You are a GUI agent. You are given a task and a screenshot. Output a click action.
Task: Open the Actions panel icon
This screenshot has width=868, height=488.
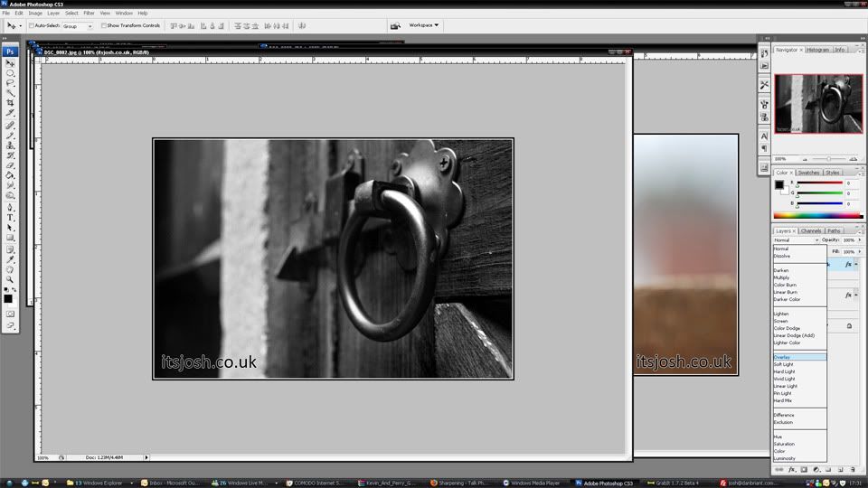point(764,66)
